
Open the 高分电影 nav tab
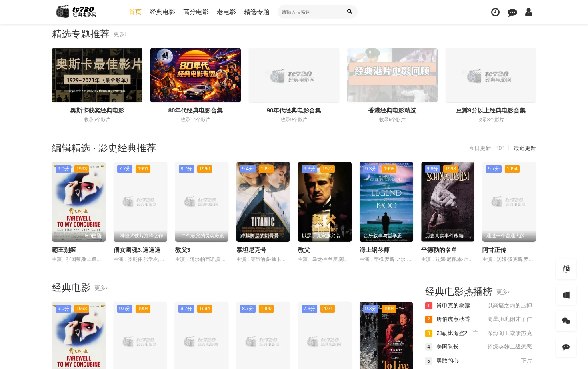point(196,12)
